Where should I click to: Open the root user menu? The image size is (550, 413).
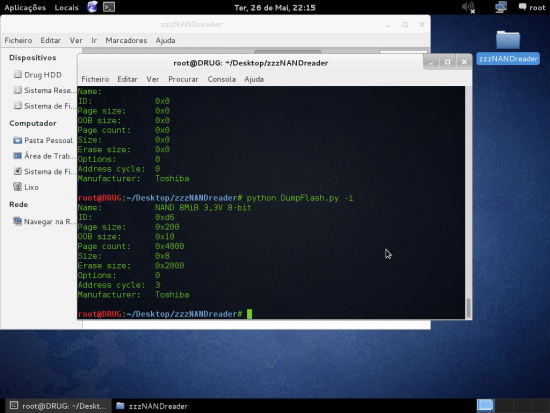(x=532, y=7)
